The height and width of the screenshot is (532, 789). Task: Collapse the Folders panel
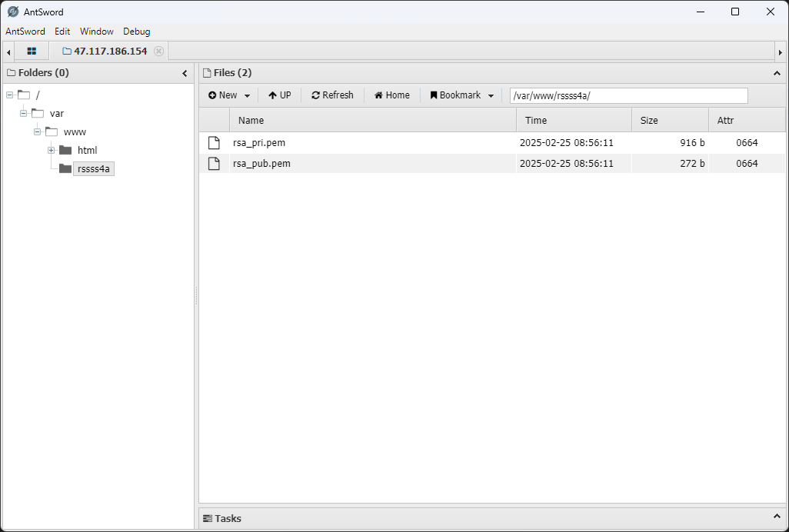(x=185, y=73)
